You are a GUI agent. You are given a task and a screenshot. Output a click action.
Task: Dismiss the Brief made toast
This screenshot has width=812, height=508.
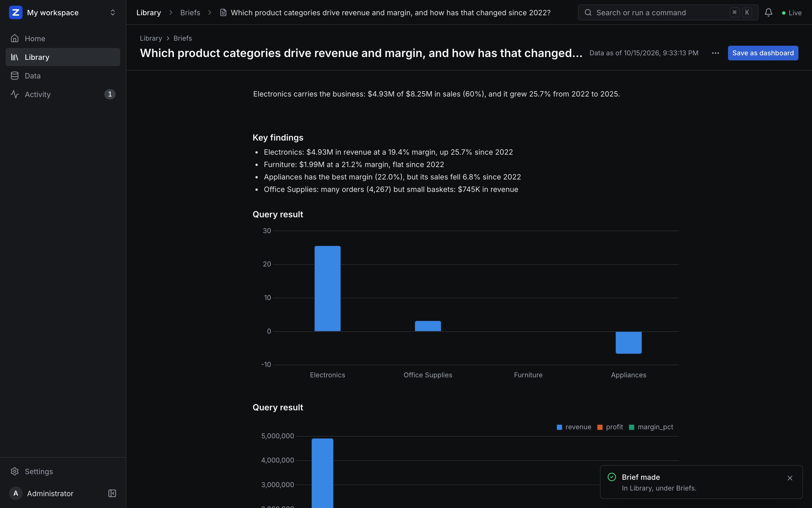pyautogui.click(x=790, y=478)
